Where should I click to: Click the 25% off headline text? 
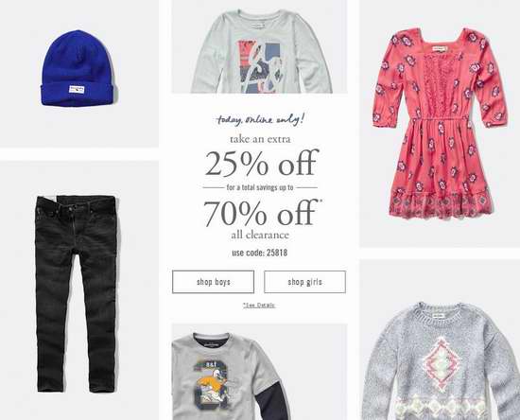[x=262, y=163]
